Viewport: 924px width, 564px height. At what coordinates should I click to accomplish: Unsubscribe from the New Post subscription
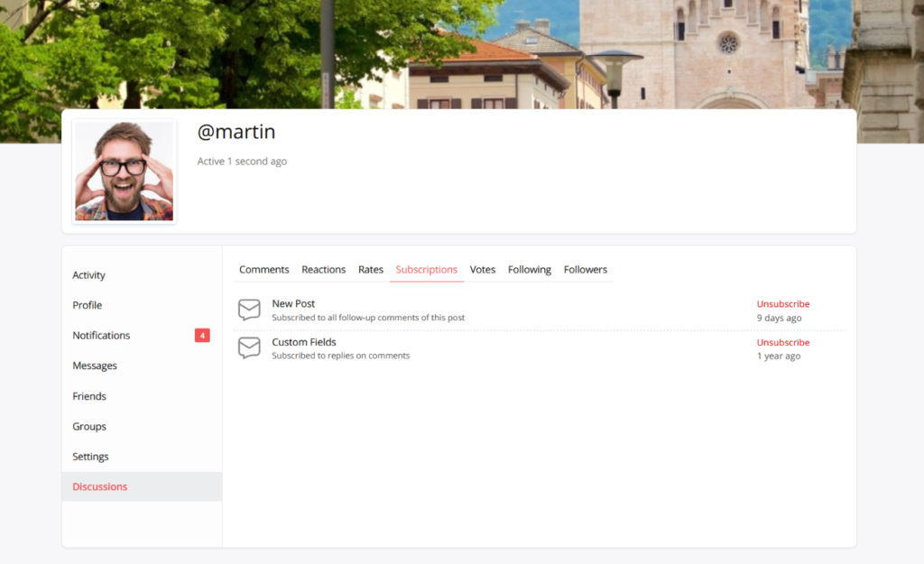[782, 304]
